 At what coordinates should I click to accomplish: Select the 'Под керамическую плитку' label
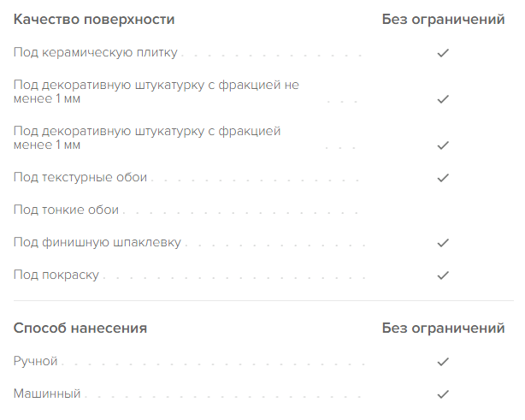pyautogui.click(x=96, y=53)
